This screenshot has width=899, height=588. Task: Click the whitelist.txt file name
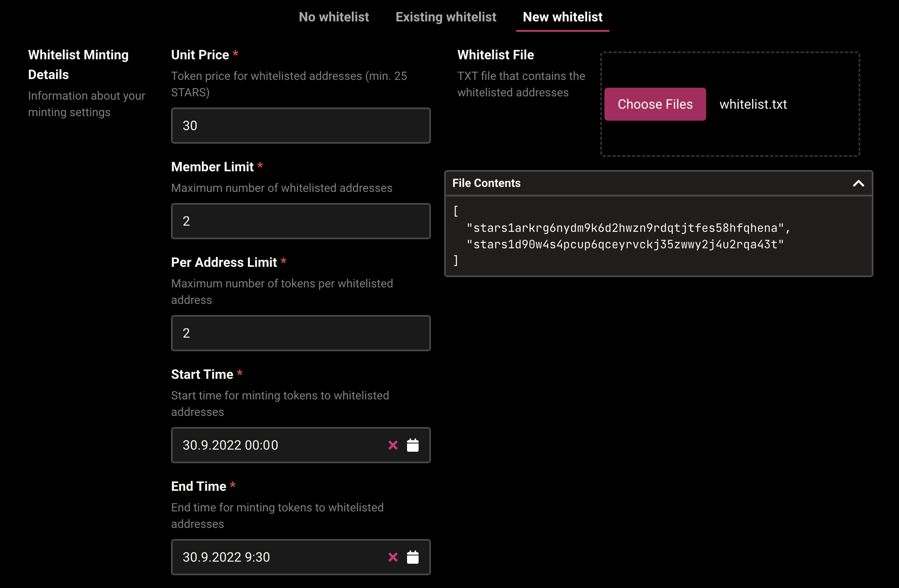753,104
